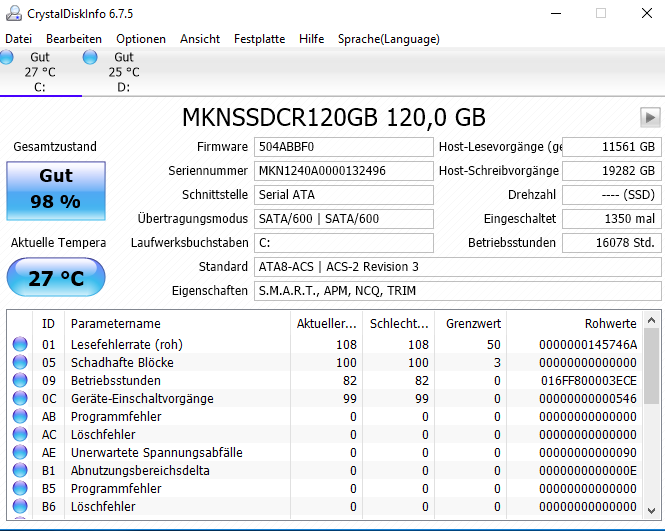Click the blue status circle for drive D:
665x531 pixels.
point(90,57)
